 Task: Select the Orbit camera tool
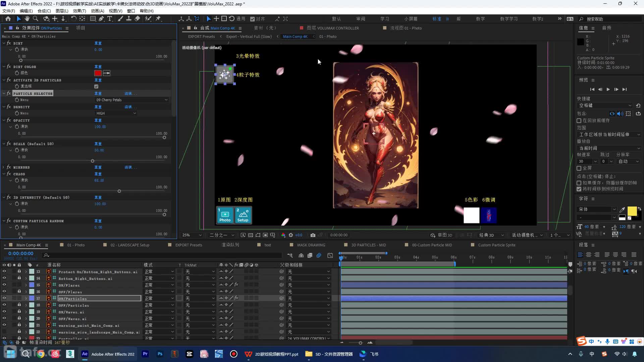tap(46, 19)
